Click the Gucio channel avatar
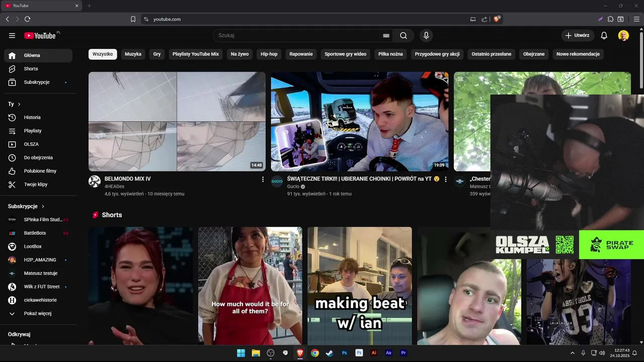Screen dimensions: 644x362 (277, 182)
